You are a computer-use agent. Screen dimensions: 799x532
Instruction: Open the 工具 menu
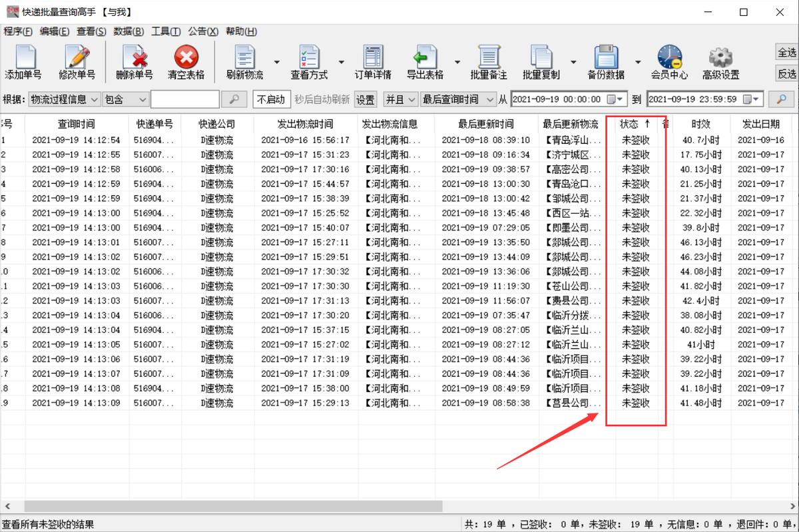point(166,31)
